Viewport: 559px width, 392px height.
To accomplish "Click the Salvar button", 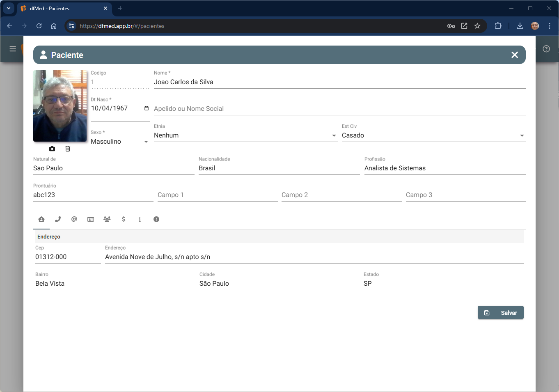I will coord(501,313).
